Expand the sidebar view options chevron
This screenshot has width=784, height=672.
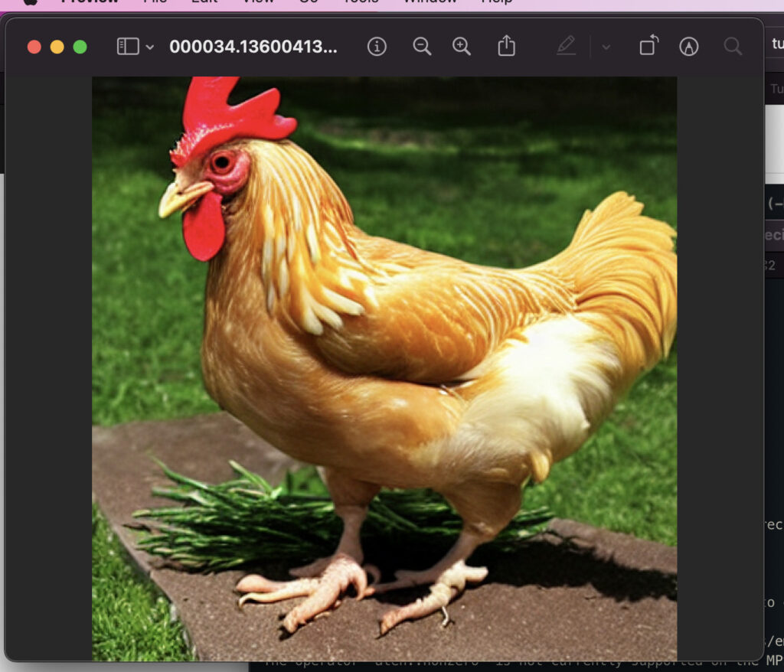pos(150,47)
